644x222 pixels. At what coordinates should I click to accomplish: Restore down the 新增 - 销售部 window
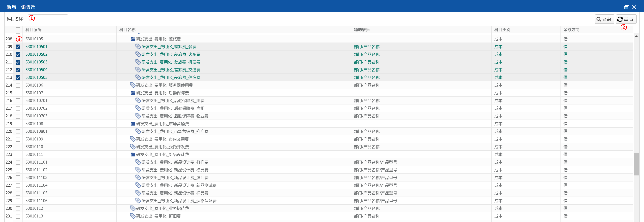tap(627, 7)
